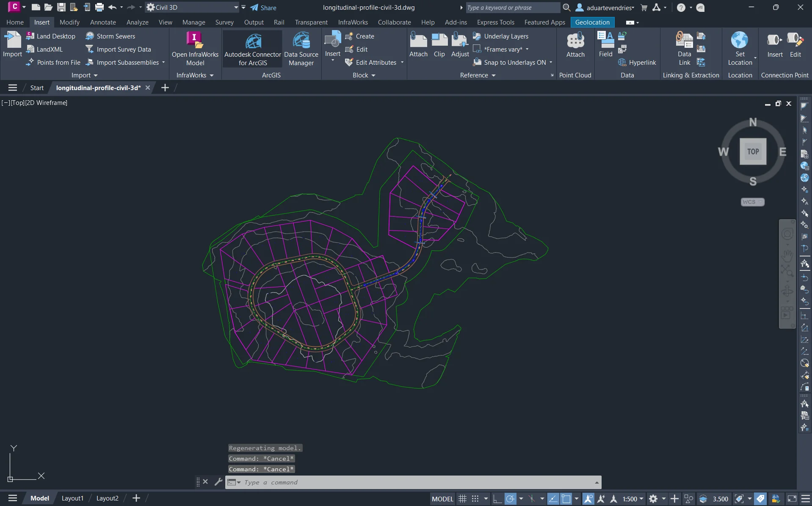Insert a Field

(x=605, y=44)
